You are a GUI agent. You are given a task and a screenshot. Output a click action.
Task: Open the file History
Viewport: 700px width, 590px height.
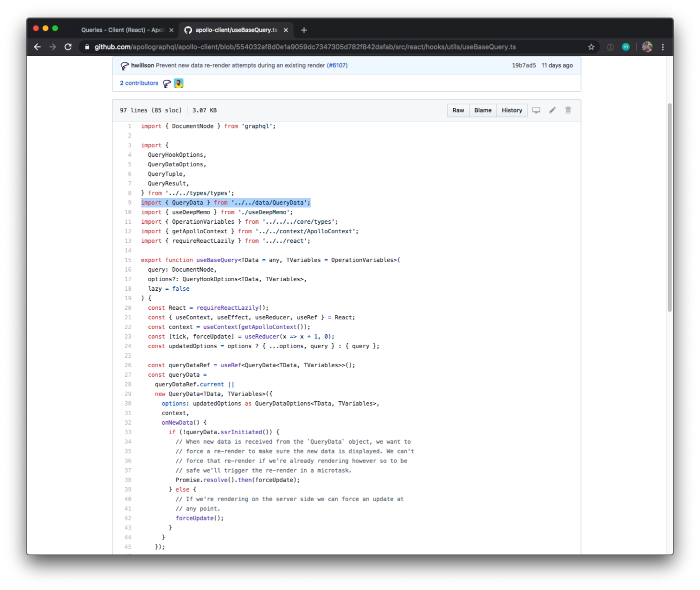coord(512,110)
